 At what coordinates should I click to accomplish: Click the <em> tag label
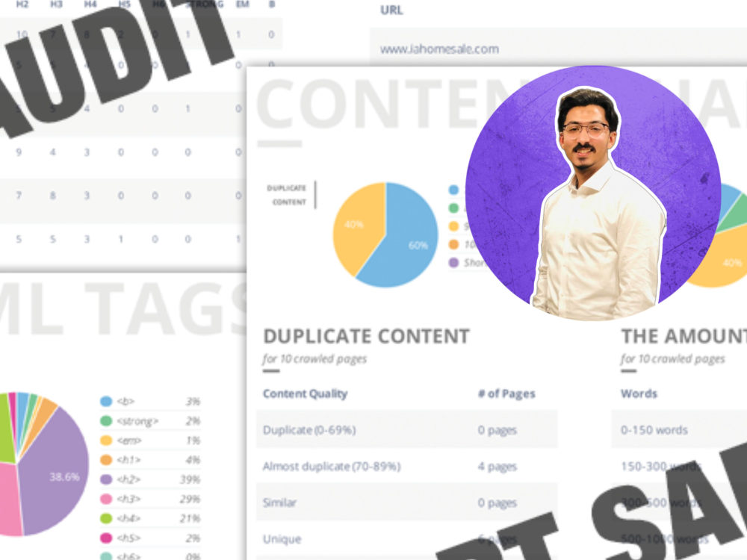tap(129, 441)
